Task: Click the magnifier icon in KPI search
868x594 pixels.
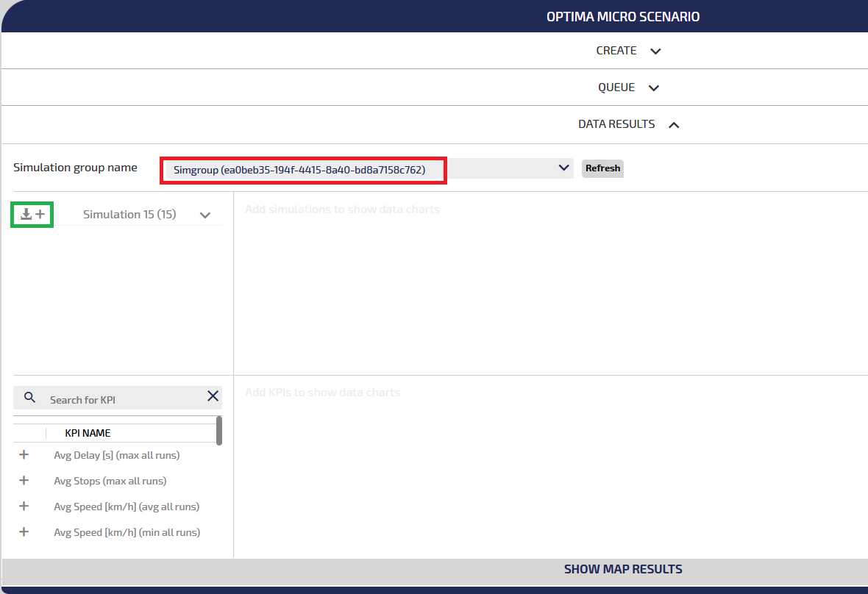Action: click(x=30, y=398)
